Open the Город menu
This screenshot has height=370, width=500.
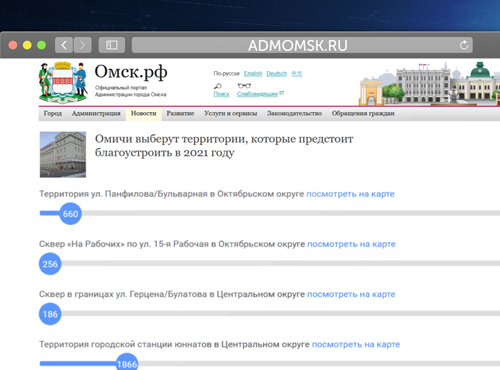(x=53, y=114)
